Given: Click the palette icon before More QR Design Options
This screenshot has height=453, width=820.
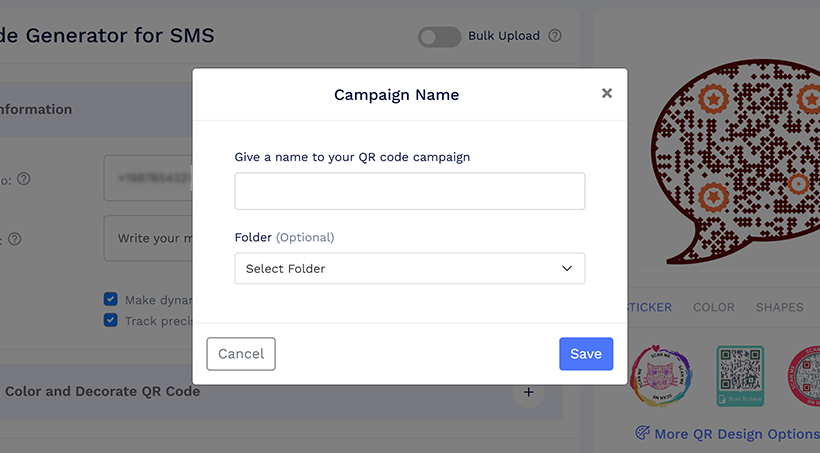Looking at the screenshot, I should tap(642, 434).
